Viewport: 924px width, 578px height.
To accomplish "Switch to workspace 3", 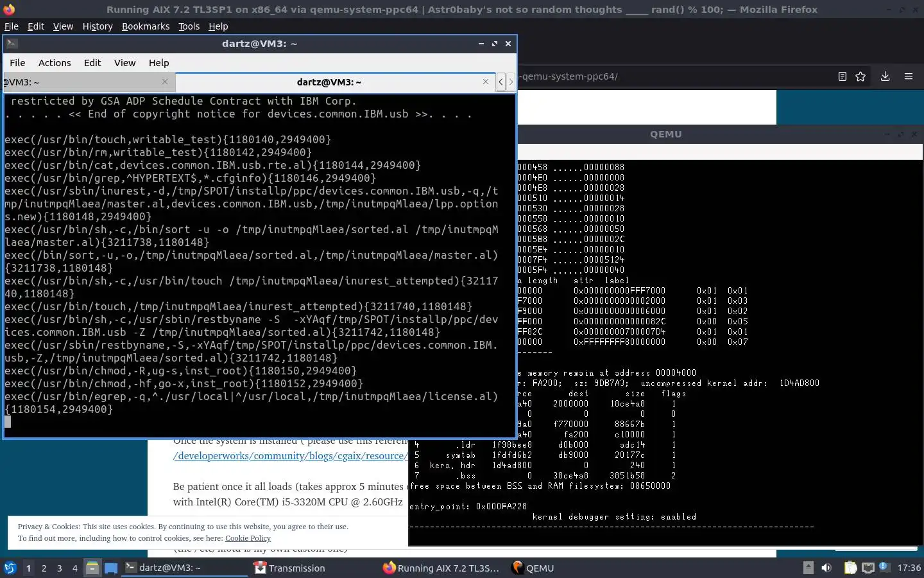I will tap(60, 568).
